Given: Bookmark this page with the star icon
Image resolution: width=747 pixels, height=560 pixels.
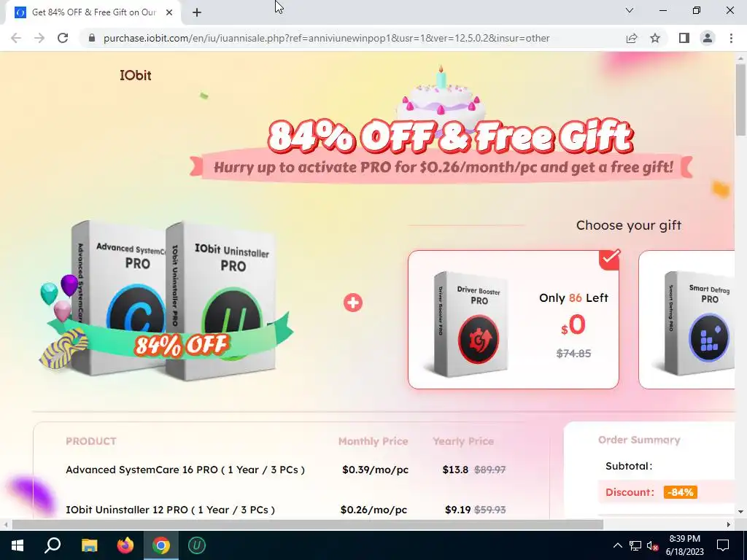Looking at the screenshot, I should click(655, 38).
